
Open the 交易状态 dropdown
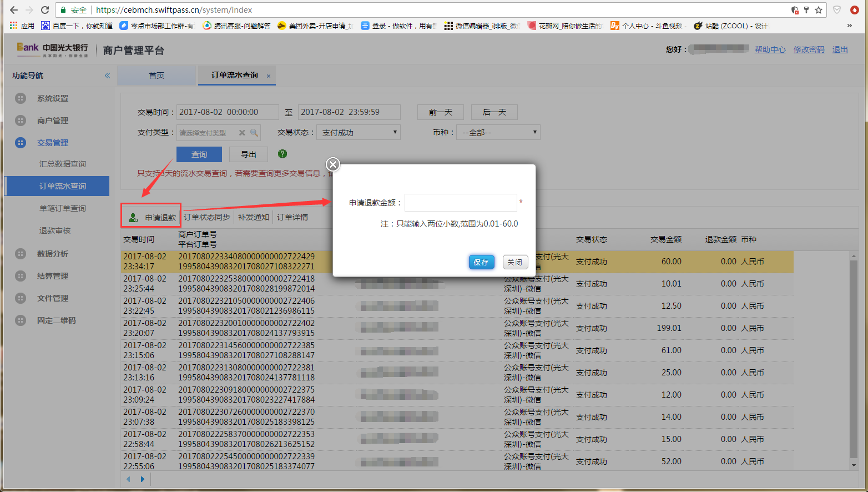click(359, 132)
